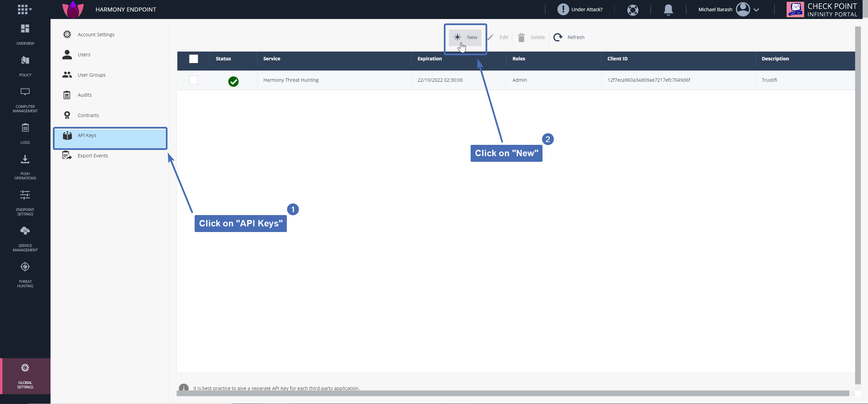This screenshot has width=868, height=404.
Task: Click the vertical scrollbar
Action: (x=858, y=205)
